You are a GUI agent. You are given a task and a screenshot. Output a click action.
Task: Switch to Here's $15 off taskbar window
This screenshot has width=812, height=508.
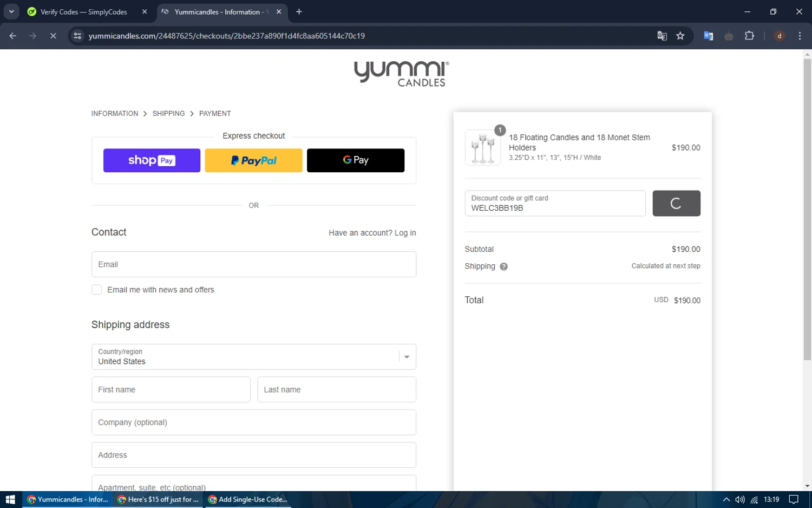coord(158,499)
